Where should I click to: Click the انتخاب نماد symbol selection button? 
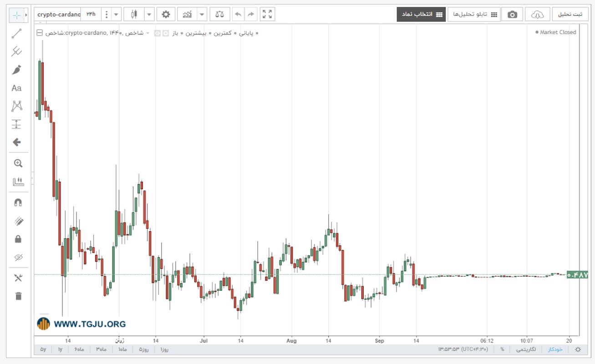coord(420,15)
